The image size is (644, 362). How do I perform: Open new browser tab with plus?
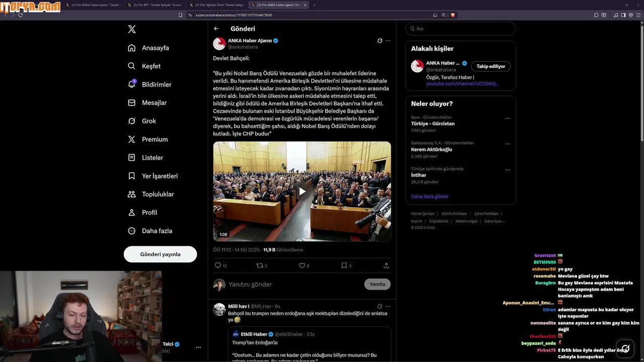[314, 5]
